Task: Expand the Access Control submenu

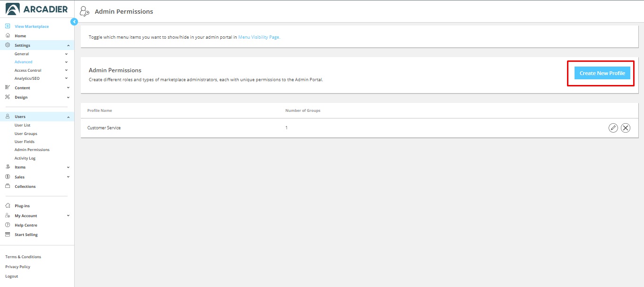Action: tap(66, 70)
